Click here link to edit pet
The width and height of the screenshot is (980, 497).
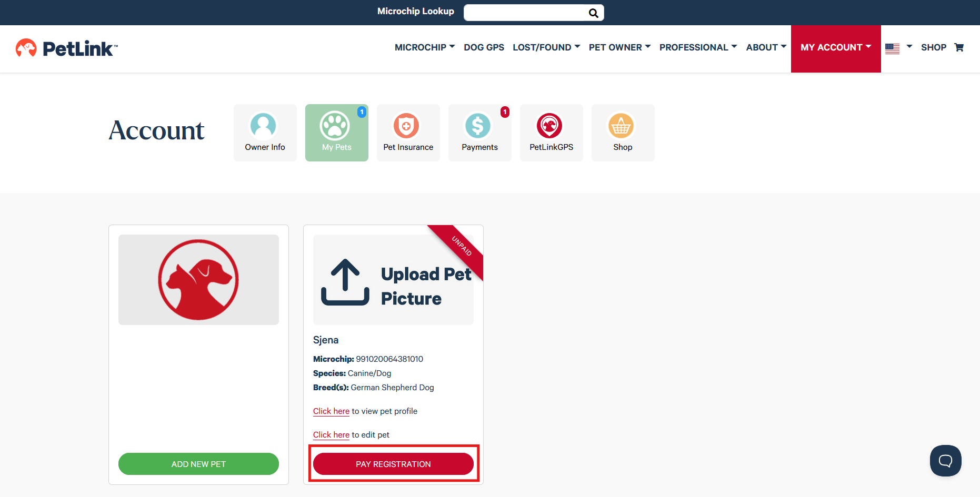click(x=331, y=435)
